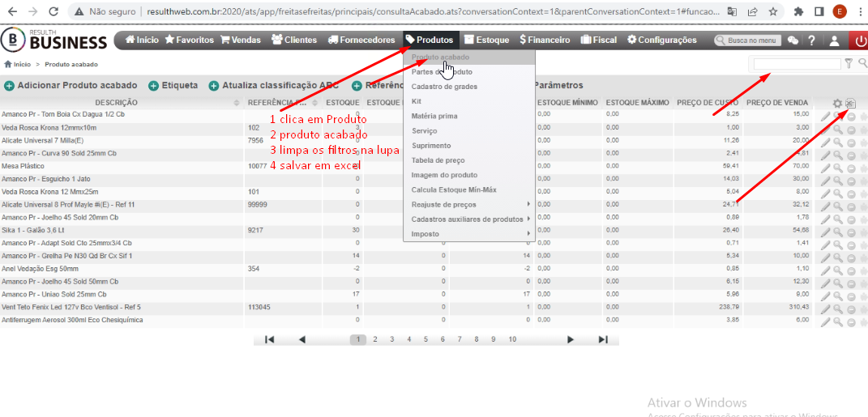Go to next results page arrow

[x=571, y=339]
